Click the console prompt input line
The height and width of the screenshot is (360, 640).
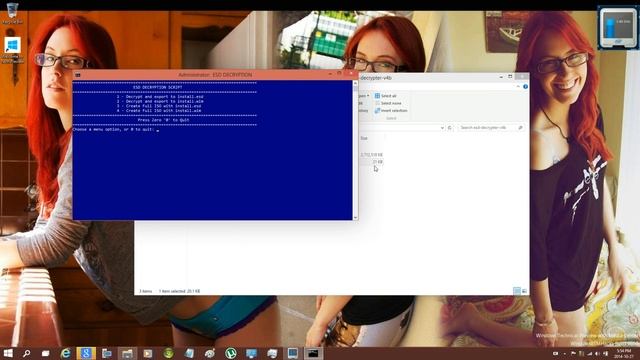coord(116,129)
